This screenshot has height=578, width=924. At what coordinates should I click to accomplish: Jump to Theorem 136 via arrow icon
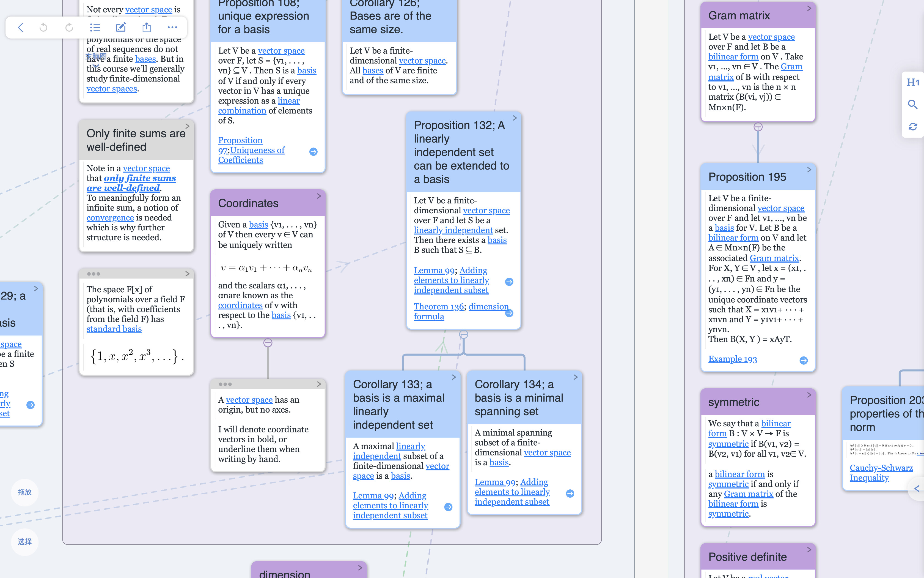(509, 313)
